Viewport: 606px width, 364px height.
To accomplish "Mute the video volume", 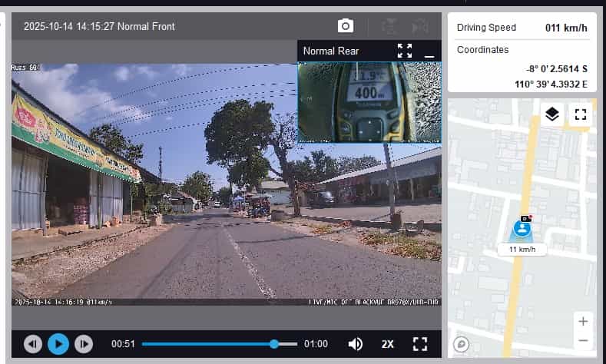I will (356, 343).
